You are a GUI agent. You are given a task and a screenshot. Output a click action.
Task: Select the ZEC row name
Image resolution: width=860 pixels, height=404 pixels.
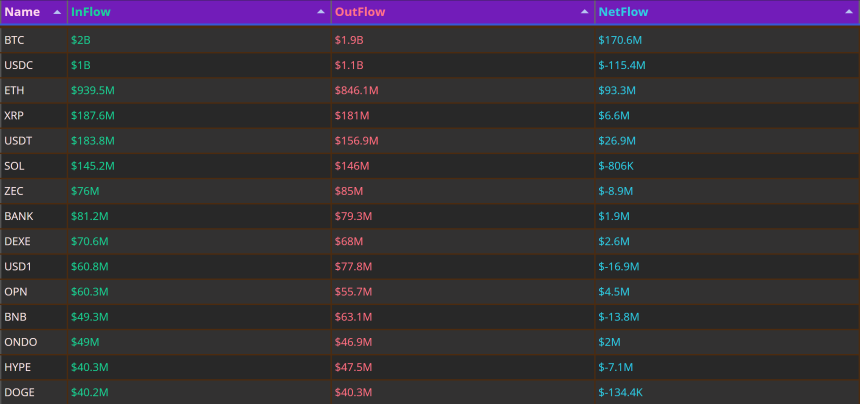[14, 191]
